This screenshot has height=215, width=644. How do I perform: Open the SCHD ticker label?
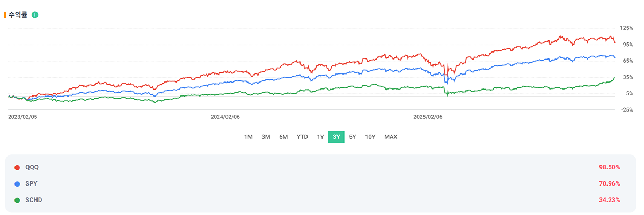[34, 200]
